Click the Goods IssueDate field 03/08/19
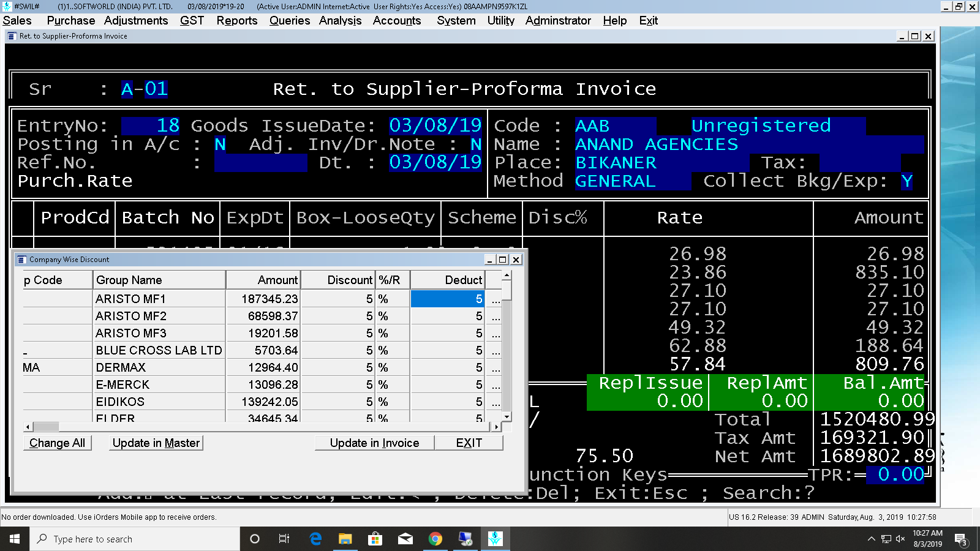The height and width of the screenshot is (551, 980). click(435, 126)
